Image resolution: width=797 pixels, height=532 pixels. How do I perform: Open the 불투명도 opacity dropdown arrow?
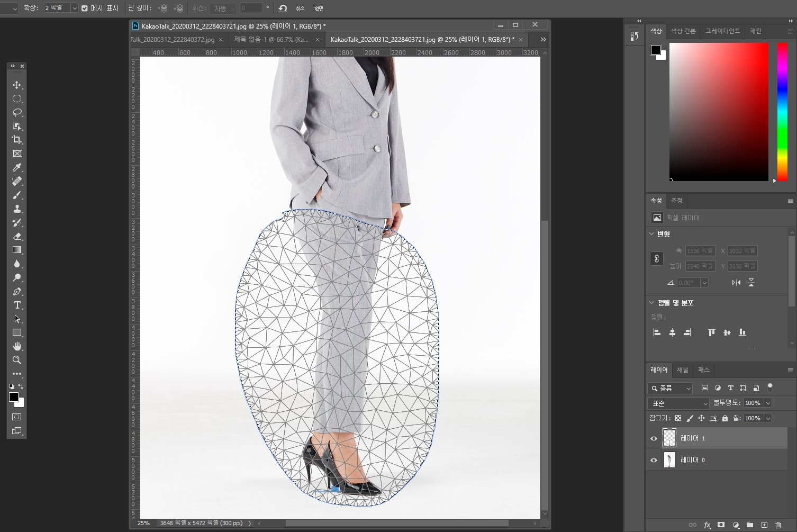tap(768, 403)
